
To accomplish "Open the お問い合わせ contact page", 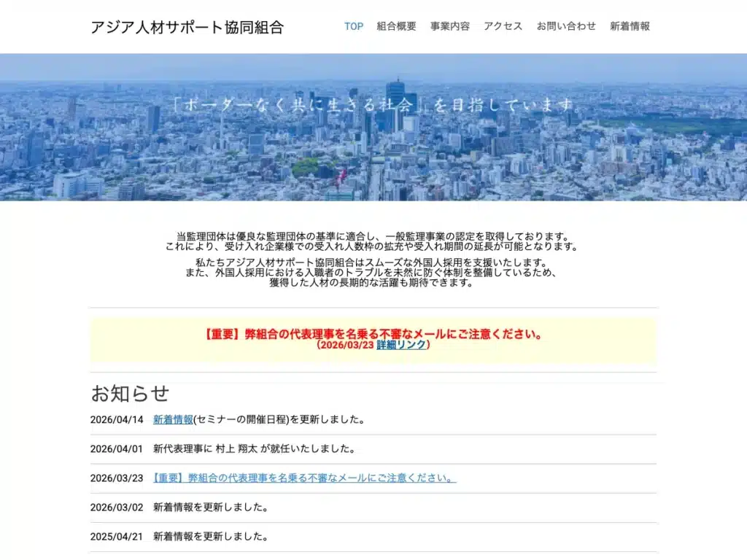I will pyautogui.click(x=566, y=27).
